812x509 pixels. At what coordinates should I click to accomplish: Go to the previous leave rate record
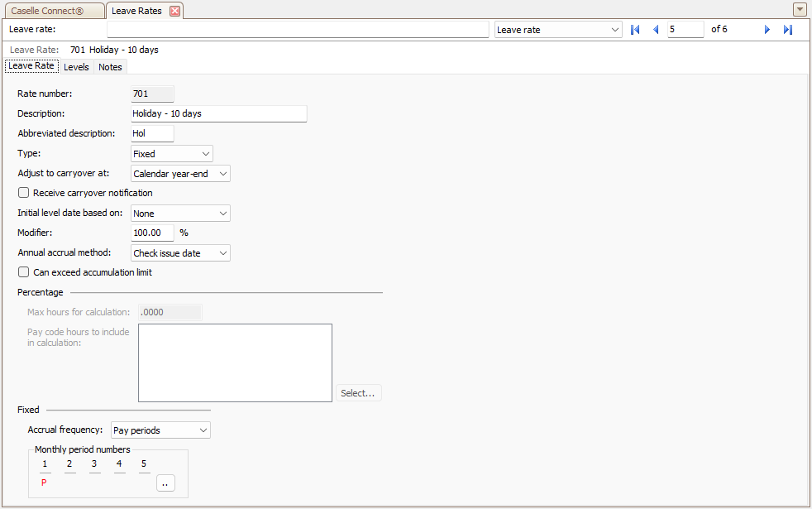click(x=656, y=30)
